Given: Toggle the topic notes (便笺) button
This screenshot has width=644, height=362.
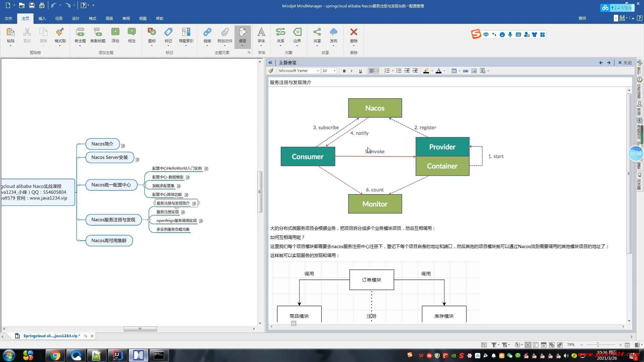Looking at the screenshot, I should [243, 37].
